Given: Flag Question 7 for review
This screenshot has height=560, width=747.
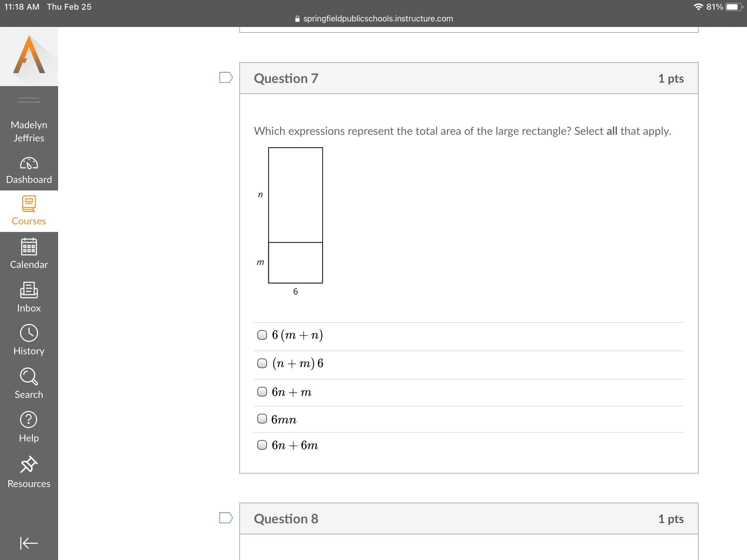Looking at the screenshot, I should (x=226, y=77).
